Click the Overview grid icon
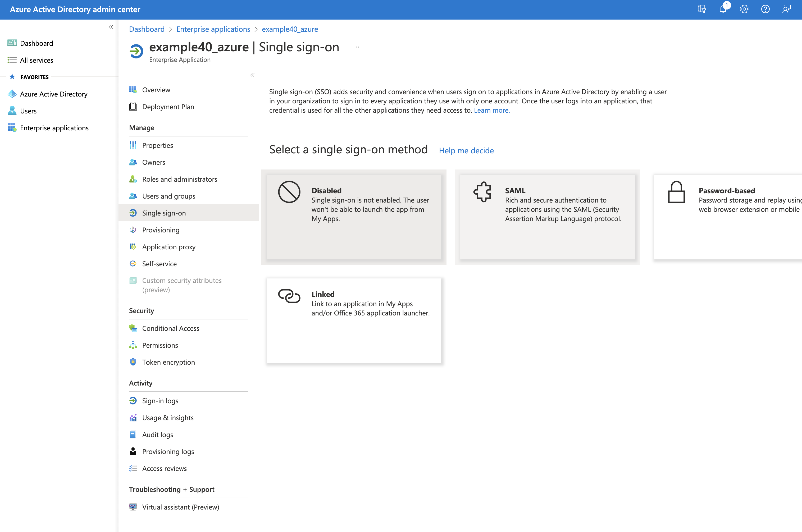The width and height of the screenshot is (802, 532). click(x=133, y=90)
